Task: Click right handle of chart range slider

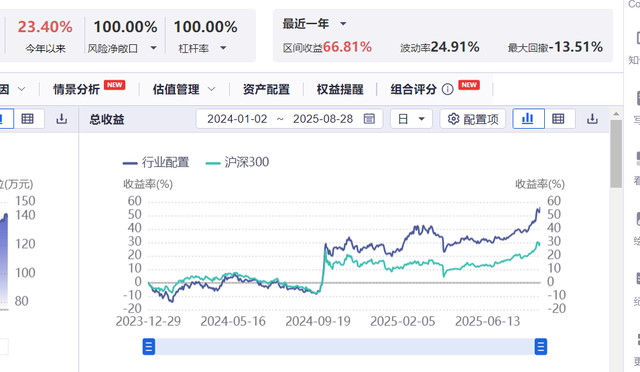Action: (x=541, y=347)
